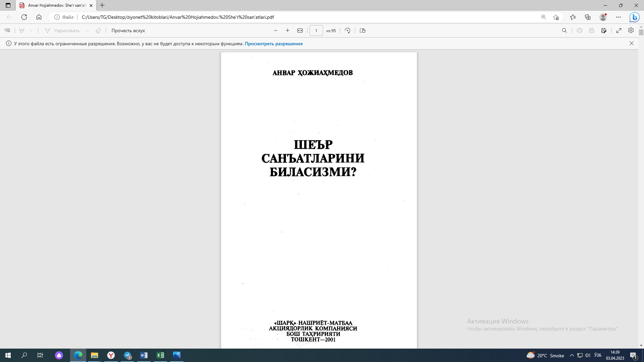644x362 pixels.
Task: Open search within the PDF
Action: [565, 31]
